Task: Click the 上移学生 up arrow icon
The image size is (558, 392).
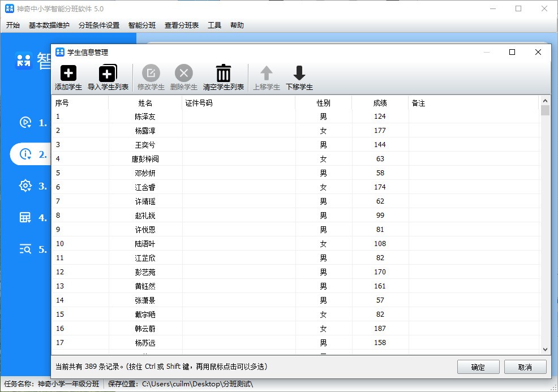Action: click(x=266, y=74)
